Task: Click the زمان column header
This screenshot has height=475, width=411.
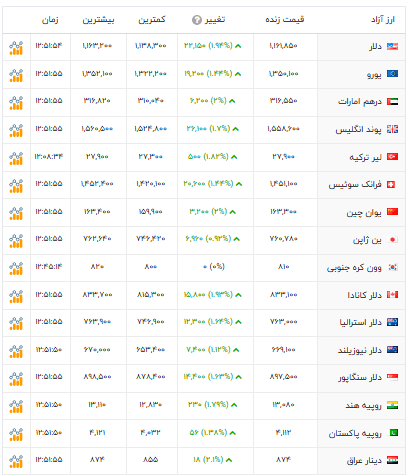Action: [50, 20]
